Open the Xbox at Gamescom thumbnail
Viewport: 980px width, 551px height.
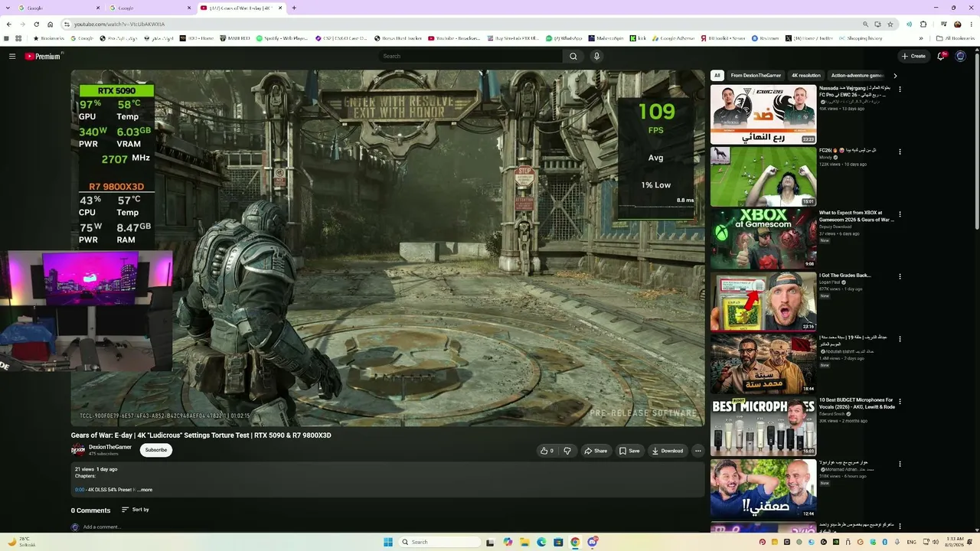(763, 239)
